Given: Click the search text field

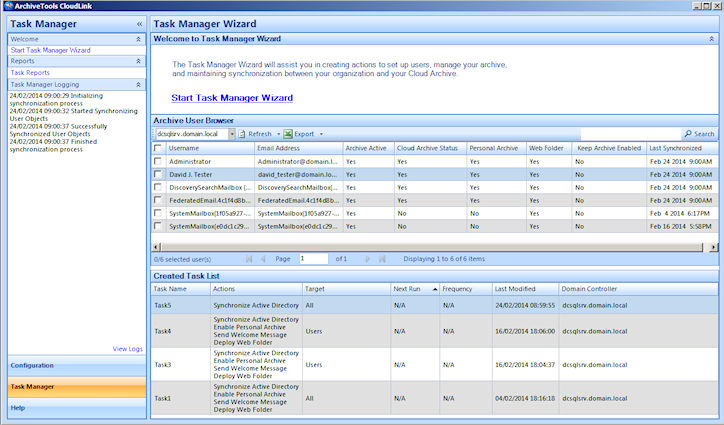Looking at the screenshot, I should click(631, 134).
